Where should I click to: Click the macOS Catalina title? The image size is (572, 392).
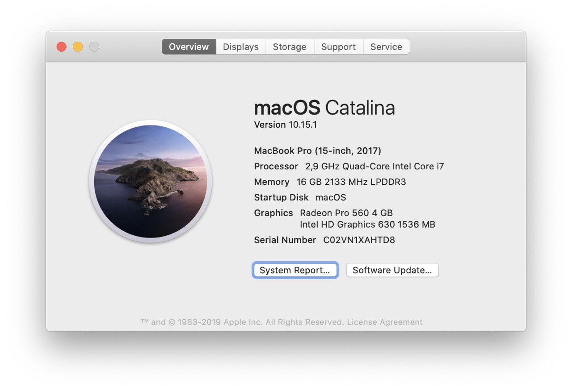(324, 108)
